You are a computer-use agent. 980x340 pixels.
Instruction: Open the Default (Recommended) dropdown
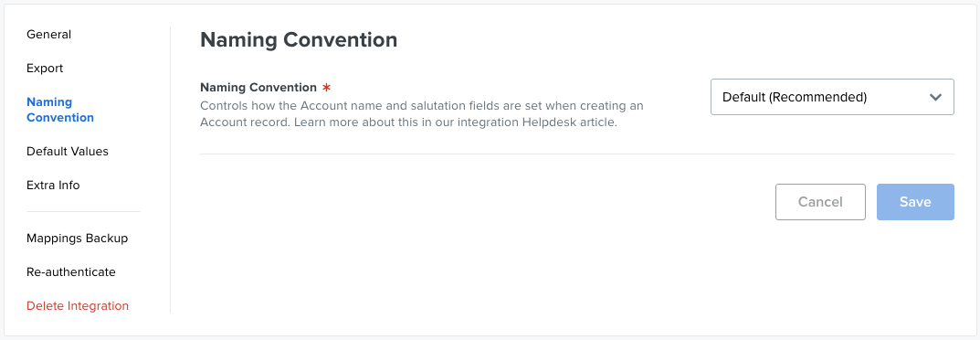832,97
